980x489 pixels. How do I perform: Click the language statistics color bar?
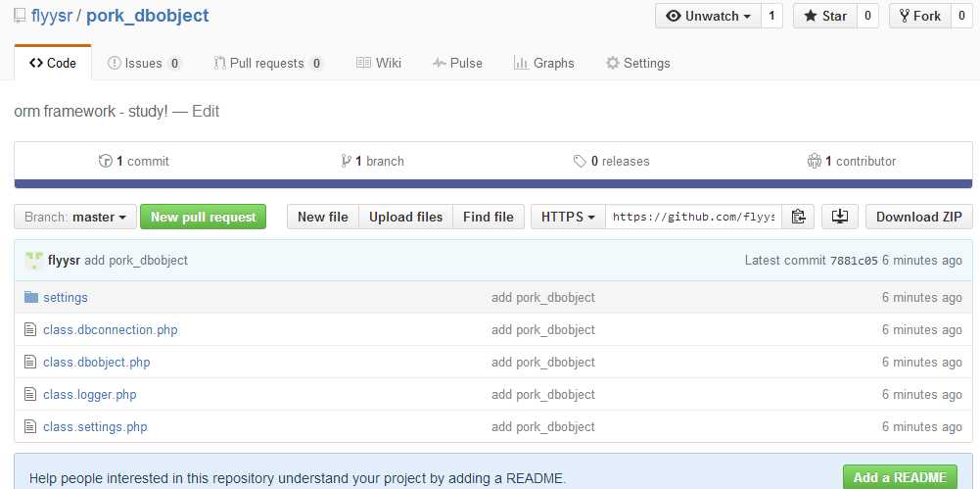click(x=493, y=184)
